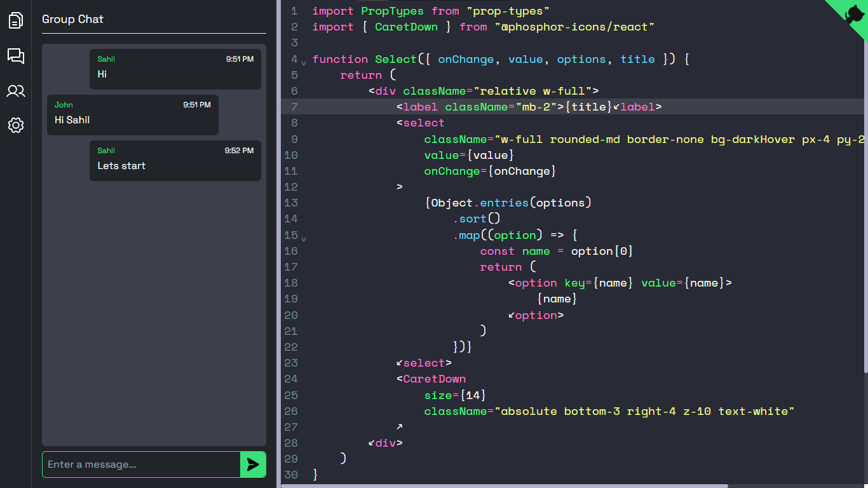Open the Settings gear icon
868x488 pixels.
click(x=16, y=125)
